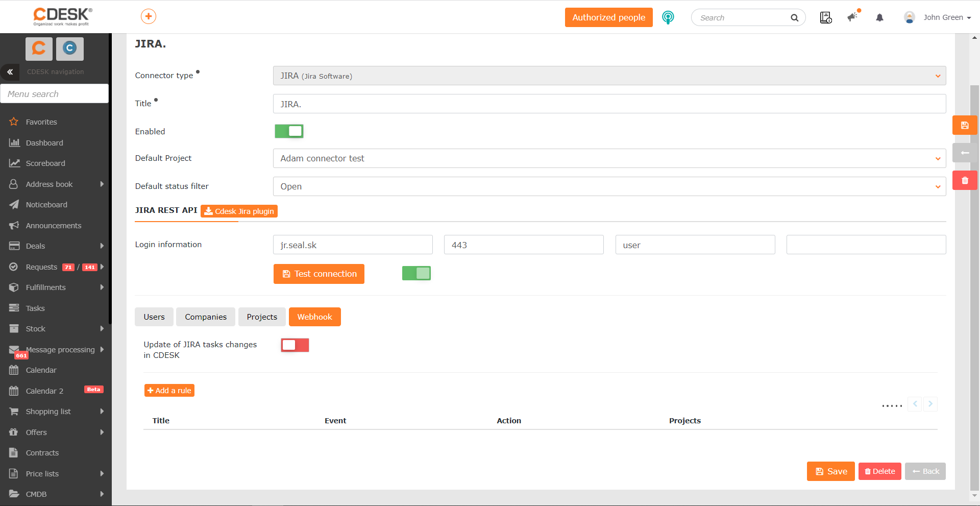Open the podcast broadcast icon beside Authorized people
The height and width of the screenshot is (506, 980).
pyautogui.click(x=668, y=17)
